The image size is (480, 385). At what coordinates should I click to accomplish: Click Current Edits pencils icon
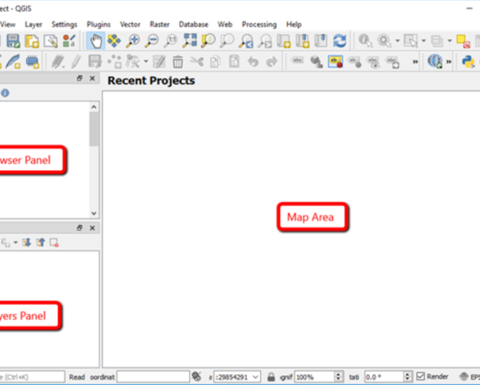coord(58,62)
